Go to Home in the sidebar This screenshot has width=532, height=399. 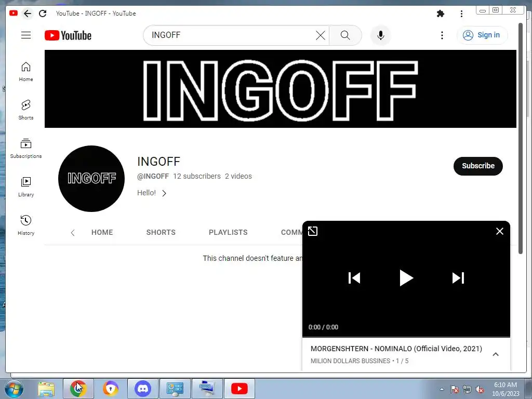(x=26, y=72)
